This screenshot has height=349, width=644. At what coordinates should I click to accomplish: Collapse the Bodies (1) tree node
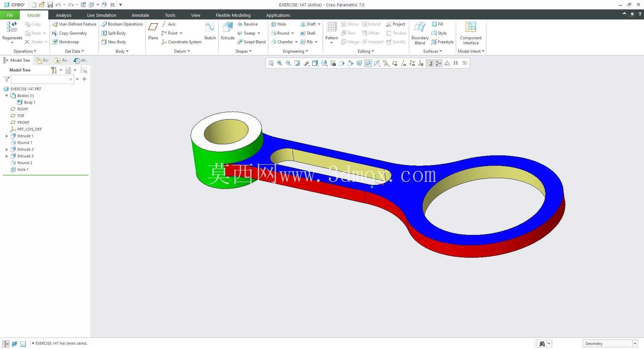(x=7, y=96)
